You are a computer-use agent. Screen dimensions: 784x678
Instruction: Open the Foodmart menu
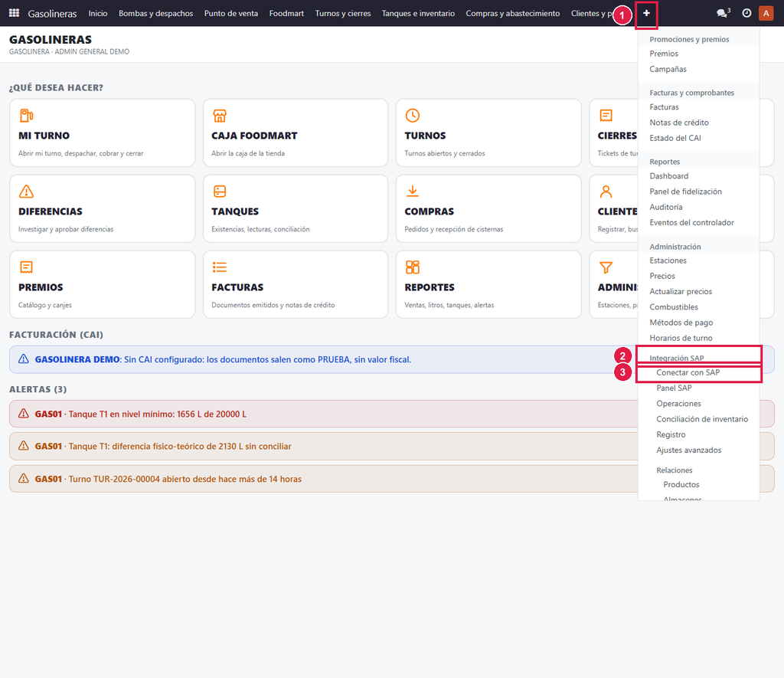pos(286,13)
